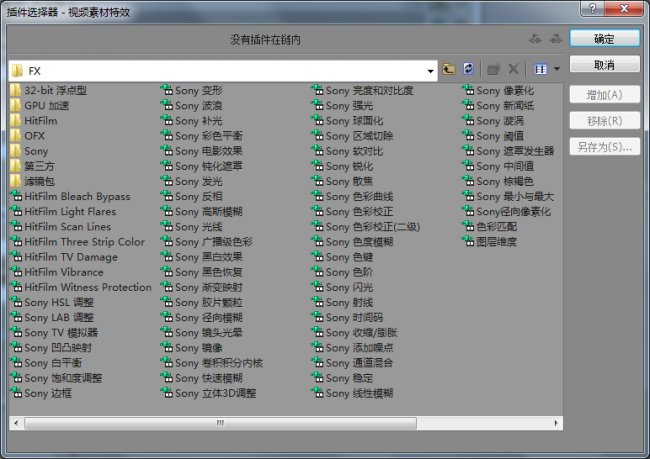Select the Sony 黑白效果 entry
The height and width of the screenshot is (459, 650).
[x=202, y=257]
